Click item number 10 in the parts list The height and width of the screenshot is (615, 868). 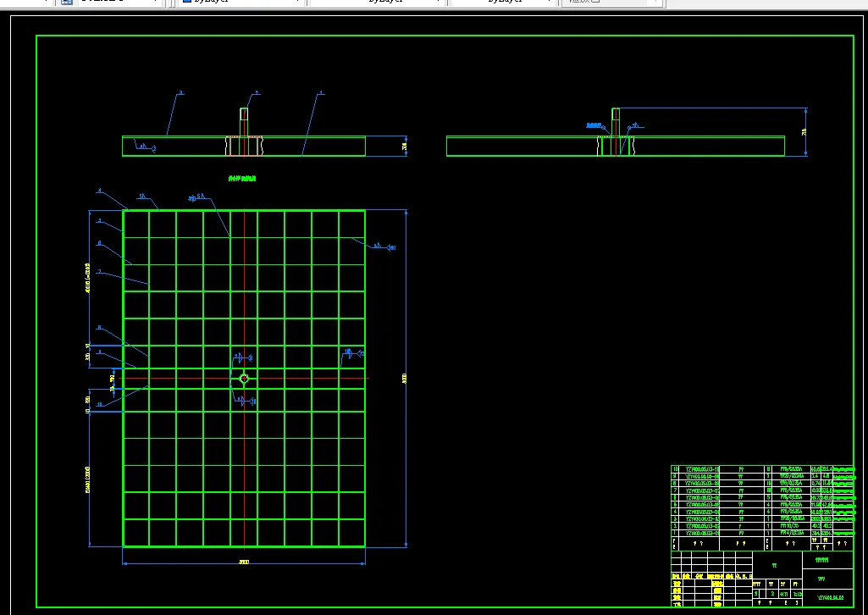tap(675, 468)
